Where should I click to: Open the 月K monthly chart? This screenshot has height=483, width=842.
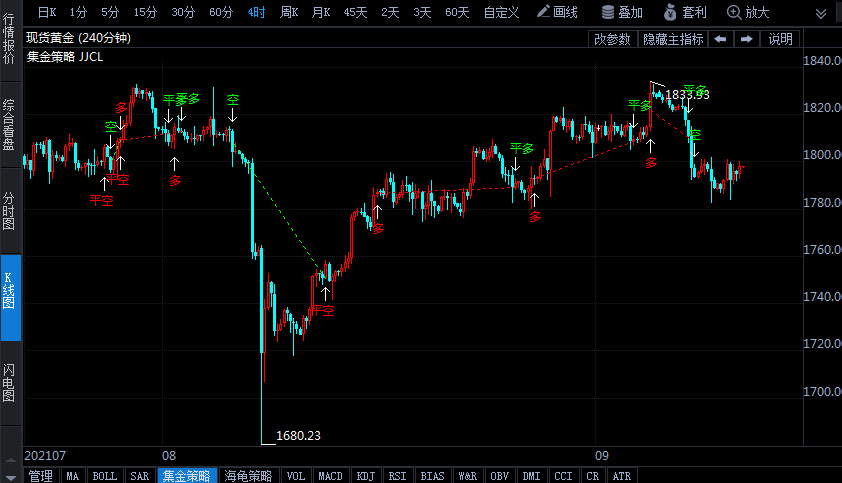coord(321,12)
